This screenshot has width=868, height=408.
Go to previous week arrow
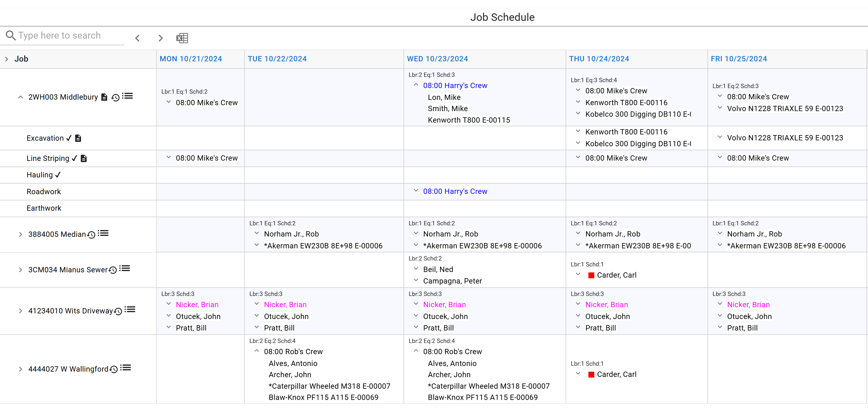tap(137, 38)
